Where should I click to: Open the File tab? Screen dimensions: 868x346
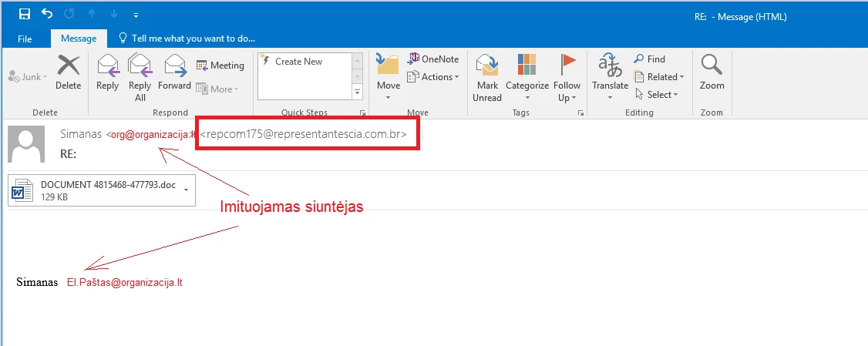click(x=25, y=39)
